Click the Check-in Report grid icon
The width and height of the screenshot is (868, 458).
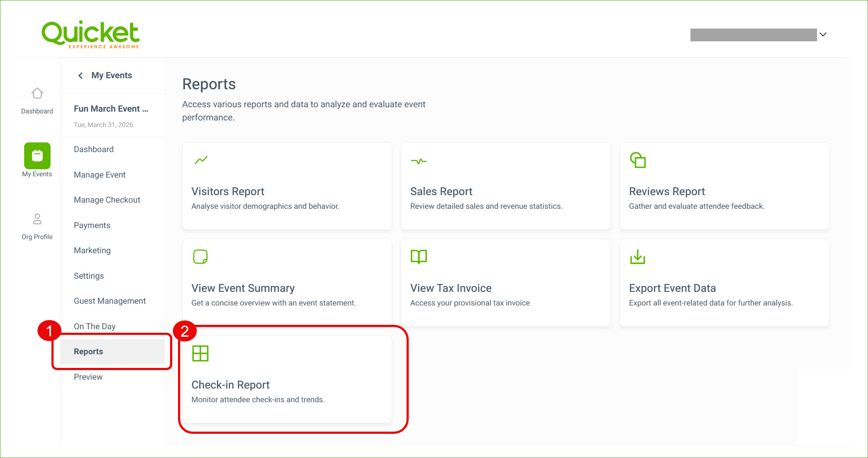[200, 353]
